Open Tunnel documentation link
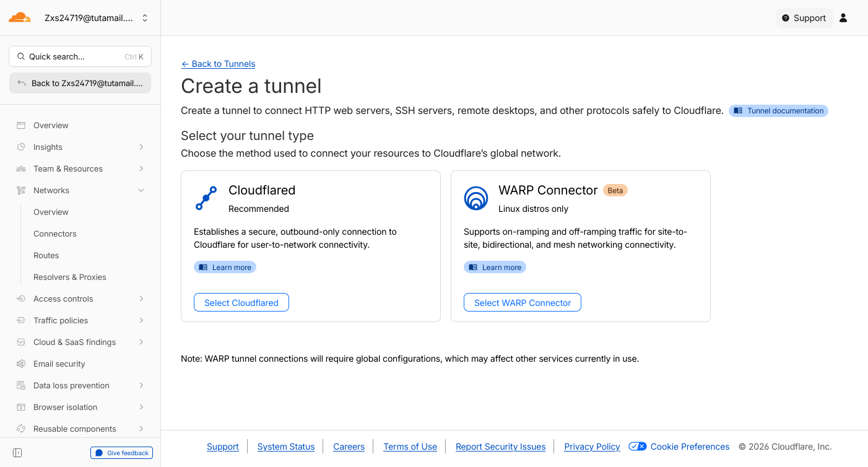Screen dimensions: 868x467 778,111
